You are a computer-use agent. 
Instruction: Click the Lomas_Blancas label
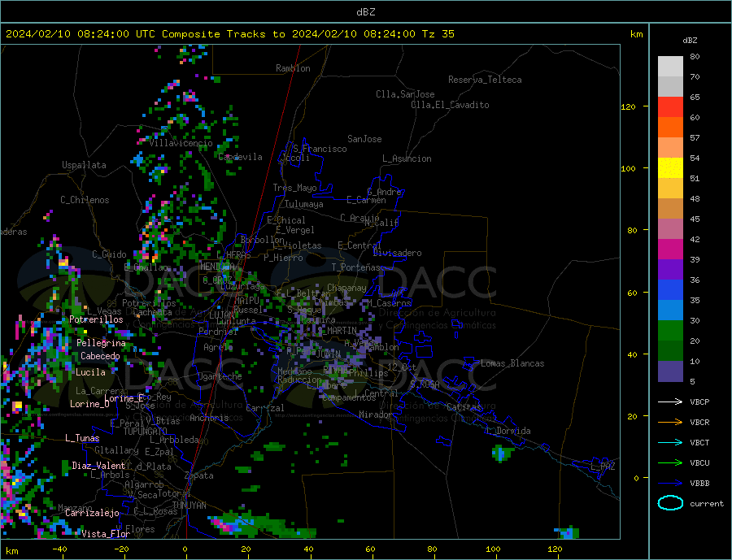(512, 363)
